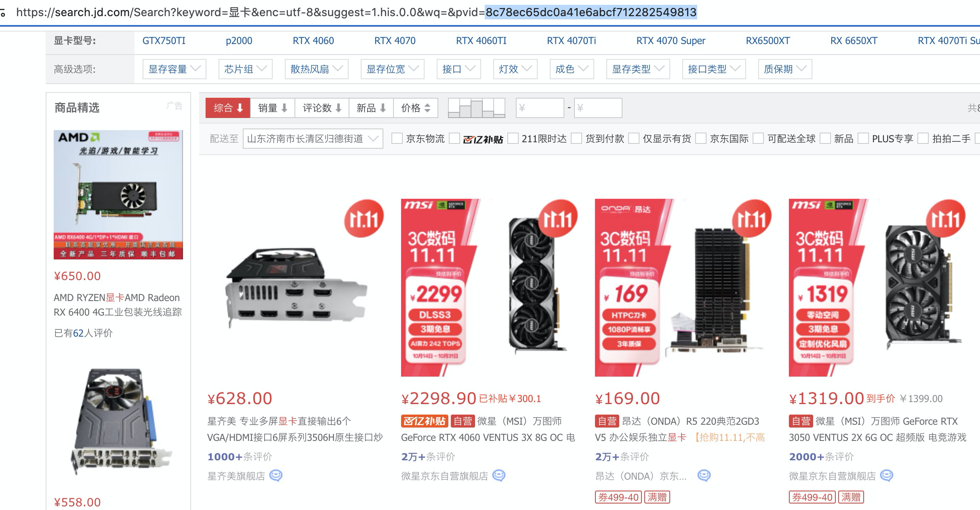Select the RTX 4060 model link
Screen dimensions: 980x510
click(313, 41)
